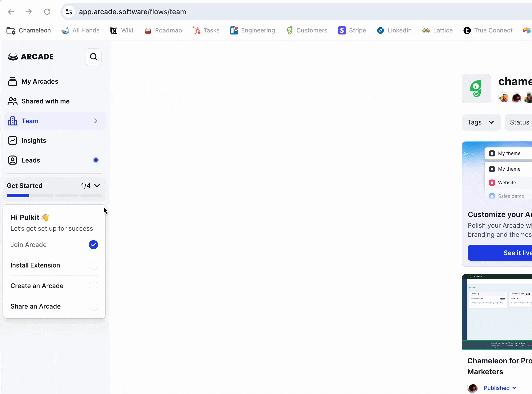
Task: Open the True Connect bookmark
Action: [488, 30]
